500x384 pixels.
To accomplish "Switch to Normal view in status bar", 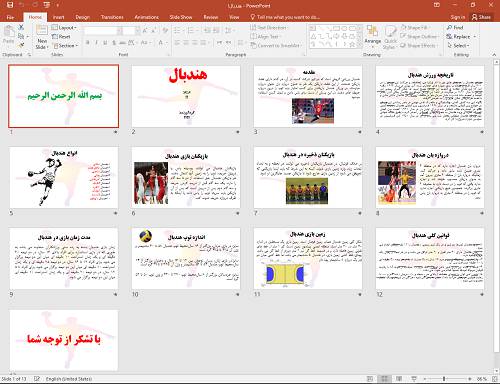I will pos(370,379).
